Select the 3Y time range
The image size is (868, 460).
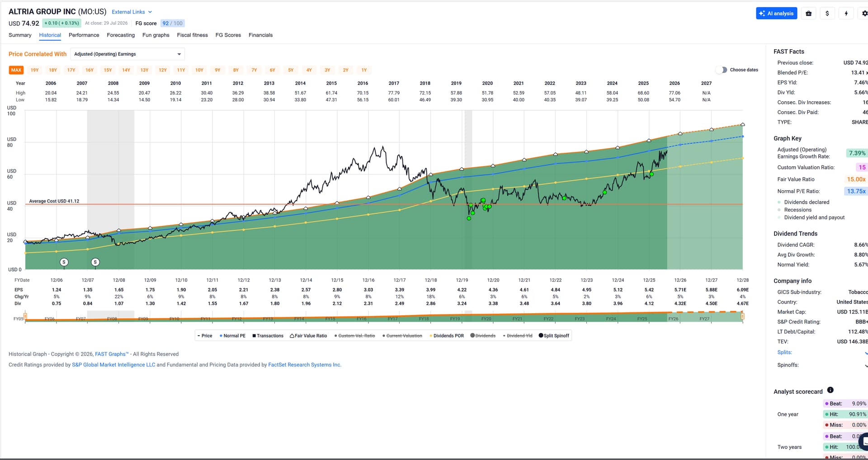(x=327, y=70)
